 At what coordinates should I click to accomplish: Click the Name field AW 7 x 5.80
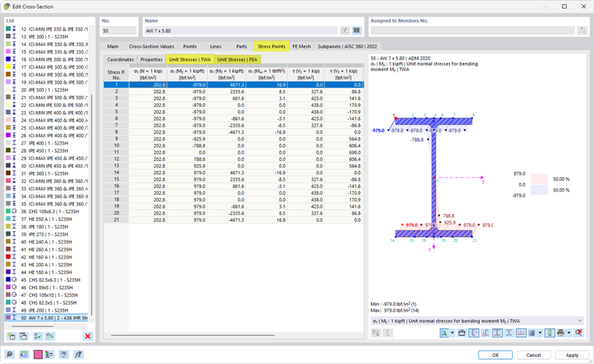(x=241, y=30)
